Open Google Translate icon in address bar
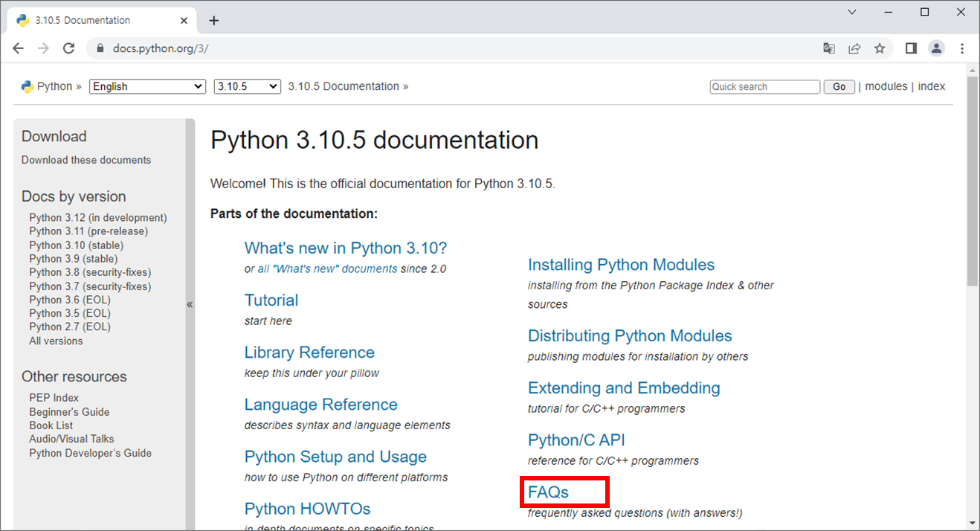The width and height of the screenshot is (980, 531). pos(829,48)
